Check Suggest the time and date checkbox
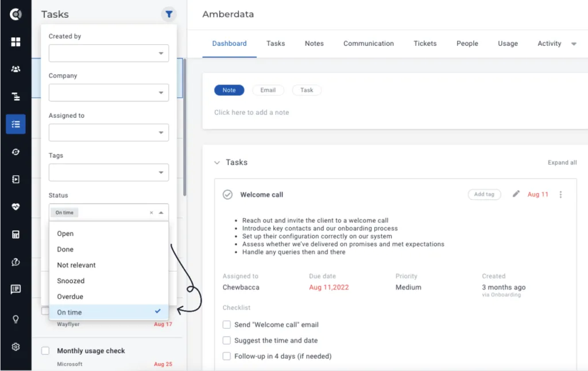Screen dimensions: 588x371 tap(226, 340)
